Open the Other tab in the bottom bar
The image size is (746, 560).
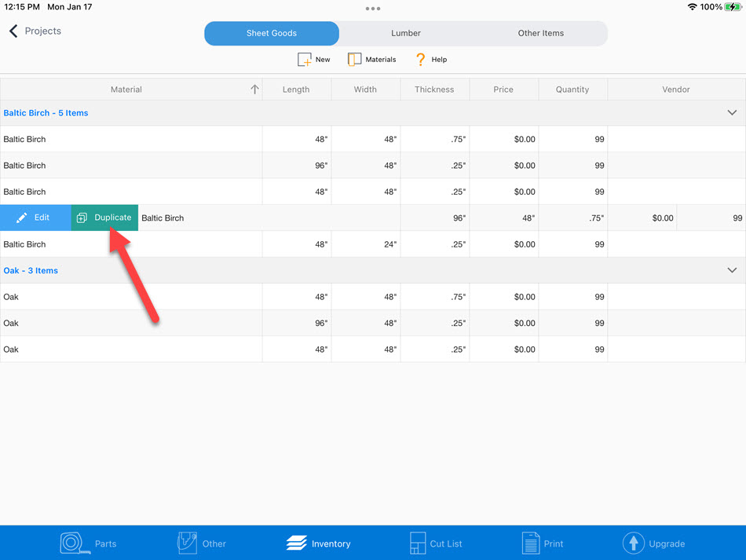click(202, 544)
